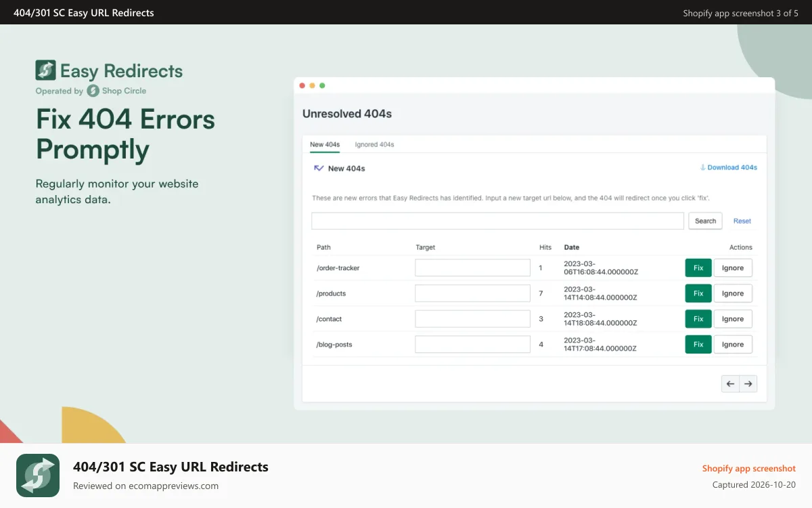Screen dimensions: 812x508
Task: Click the /contact path text
Action: pyautogui.click(x=330, y=319)
